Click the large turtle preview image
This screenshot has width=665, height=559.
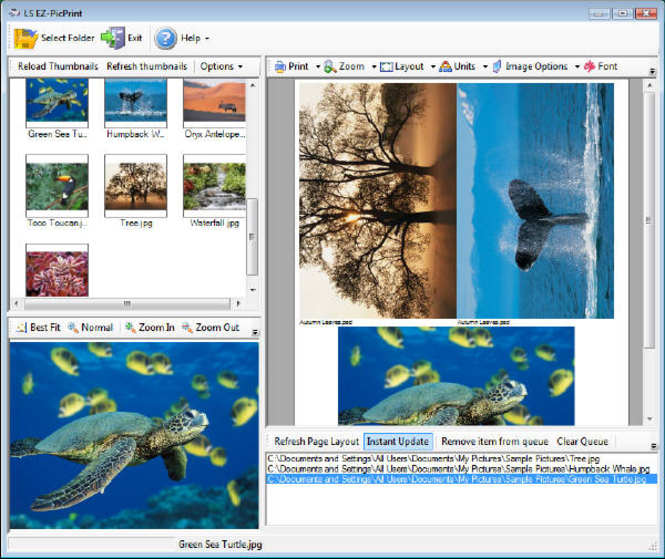click(x=134, y=436)
